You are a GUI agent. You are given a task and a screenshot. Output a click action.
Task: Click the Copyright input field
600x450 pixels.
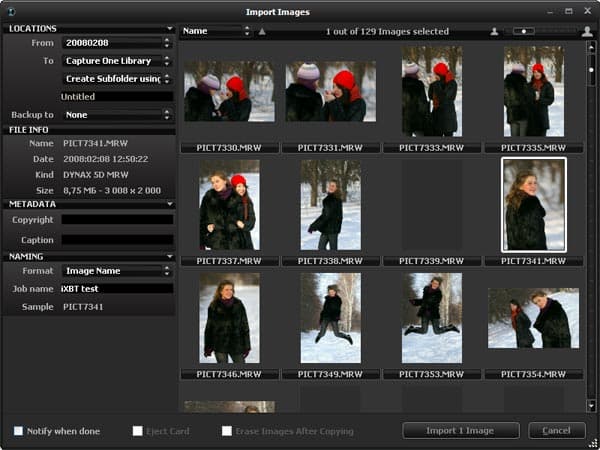117,220
